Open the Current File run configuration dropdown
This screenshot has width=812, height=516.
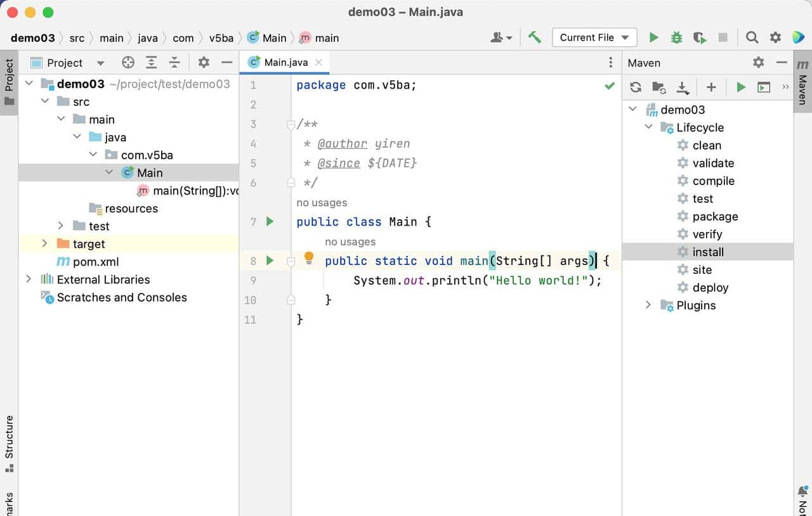594,37
